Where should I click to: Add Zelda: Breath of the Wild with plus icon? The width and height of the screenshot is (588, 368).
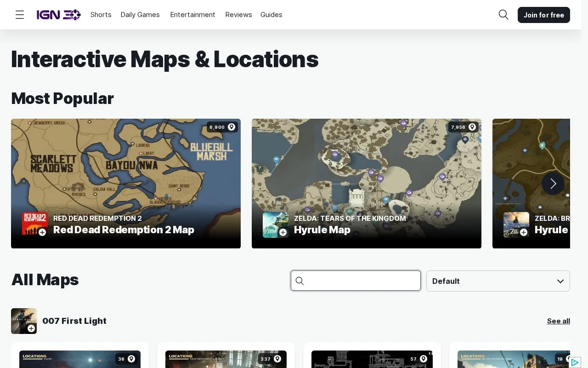pos(524,232)
